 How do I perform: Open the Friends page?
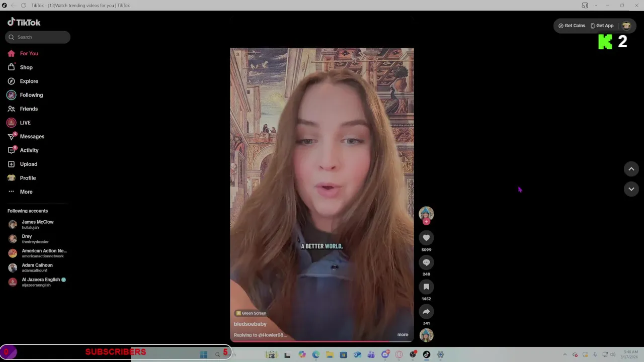[x=23, y=109]
